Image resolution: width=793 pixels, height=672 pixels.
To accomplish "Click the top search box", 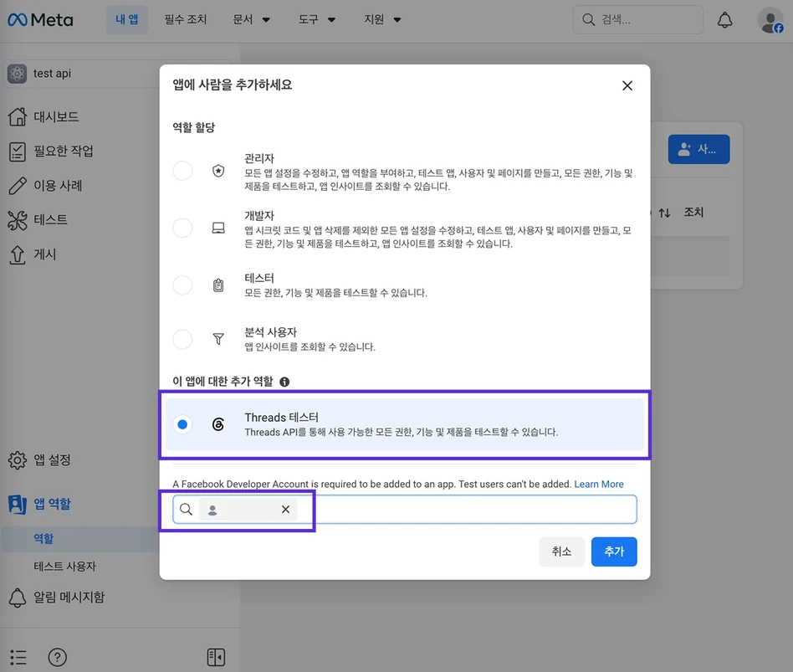I will tap(637, 20).
